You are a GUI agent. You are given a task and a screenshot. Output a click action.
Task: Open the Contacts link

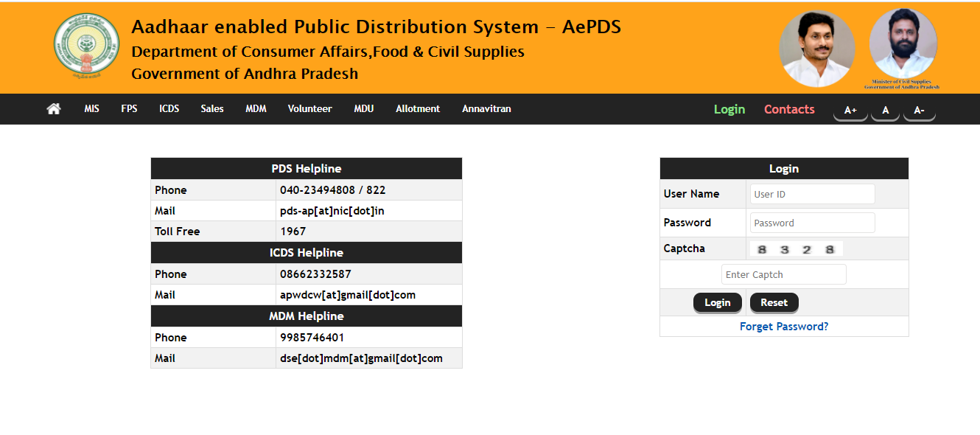pyautogui.click(x=789, y=109)
